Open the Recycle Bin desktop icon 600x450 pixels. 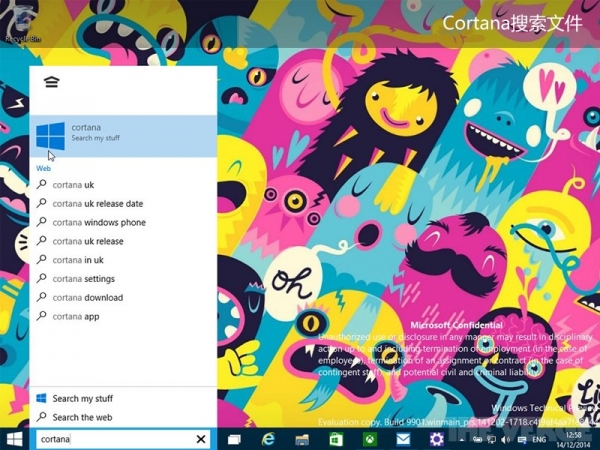[x=22, y=24]
